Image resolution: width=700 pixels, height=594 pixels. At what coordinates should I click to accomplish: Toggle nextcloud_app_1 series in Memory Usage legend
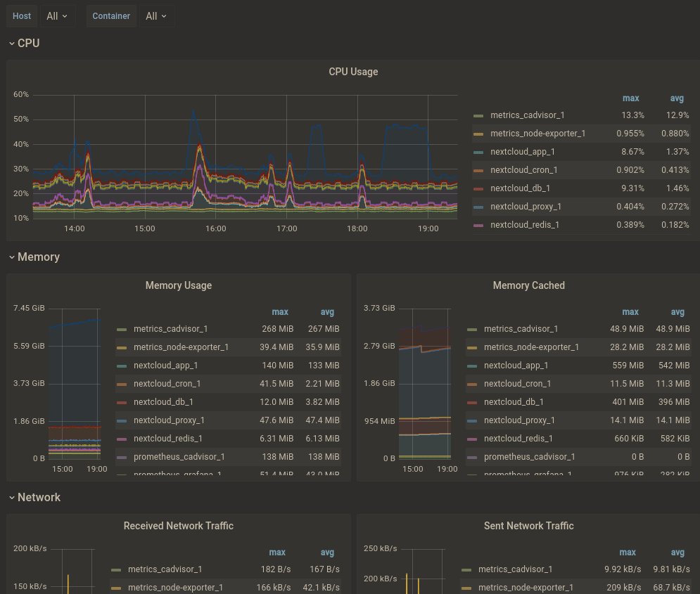coord(165,366)
